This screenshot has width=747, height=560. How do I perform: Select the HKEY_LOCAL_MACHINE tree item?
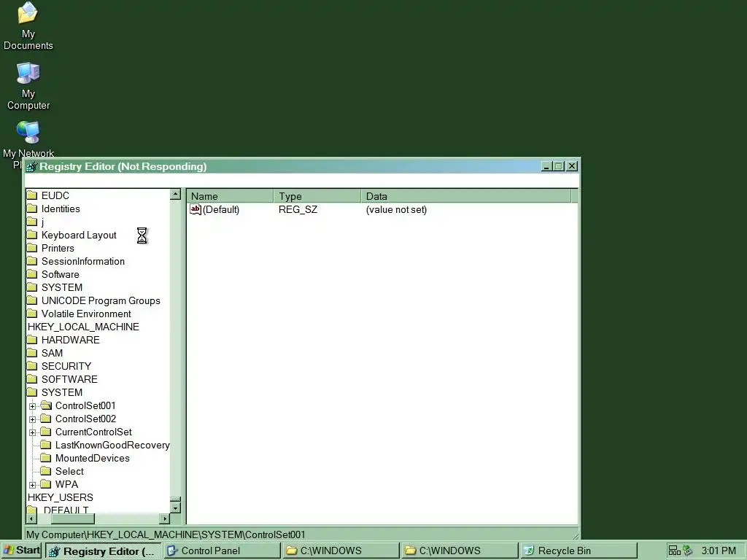tap(83, 327)
